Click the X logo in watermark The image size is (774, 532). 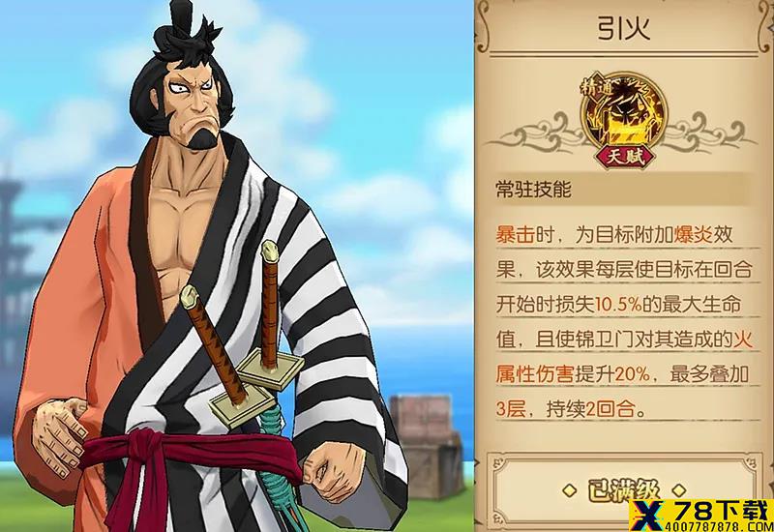tap(647, 516)
